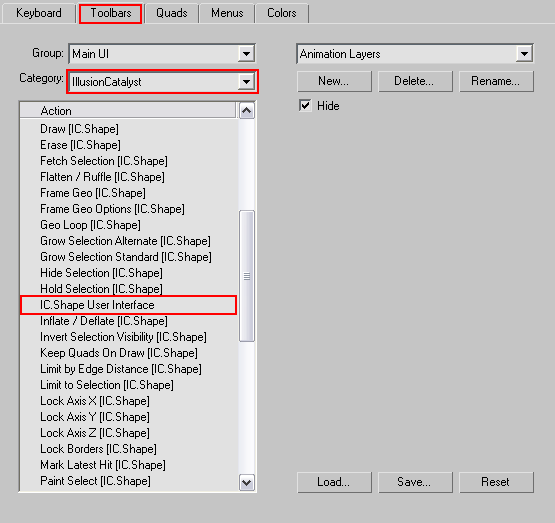Select the Menus tab
The width and height of the screenshot is (555, 523).
pos(227,13)
